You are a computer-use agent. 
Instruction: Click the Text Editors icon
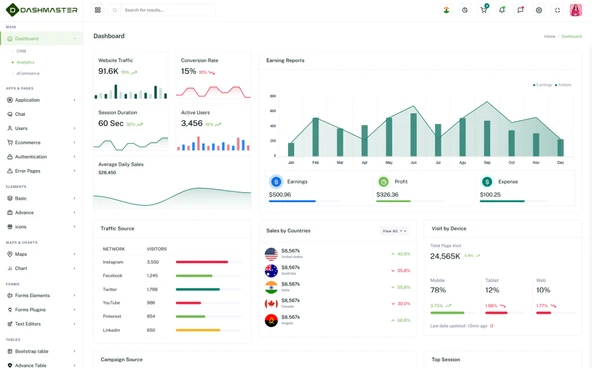click(10, 324)
